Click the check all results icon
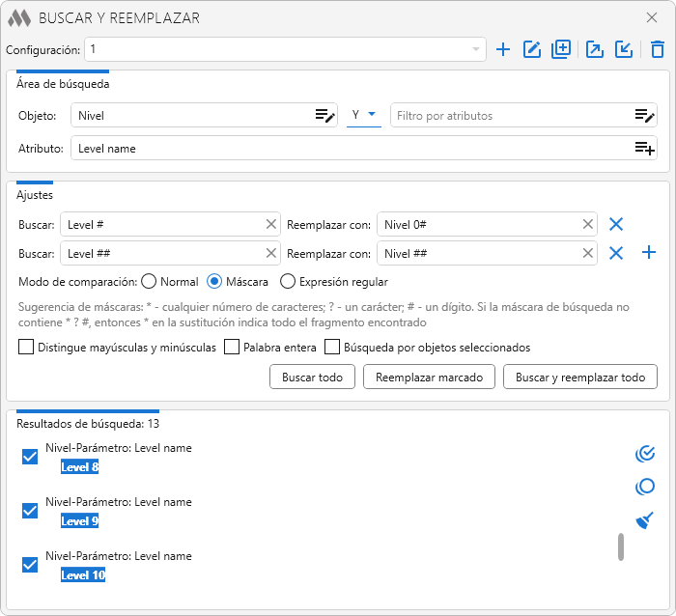The image size is (676, 616). click(x=645, y=453)
